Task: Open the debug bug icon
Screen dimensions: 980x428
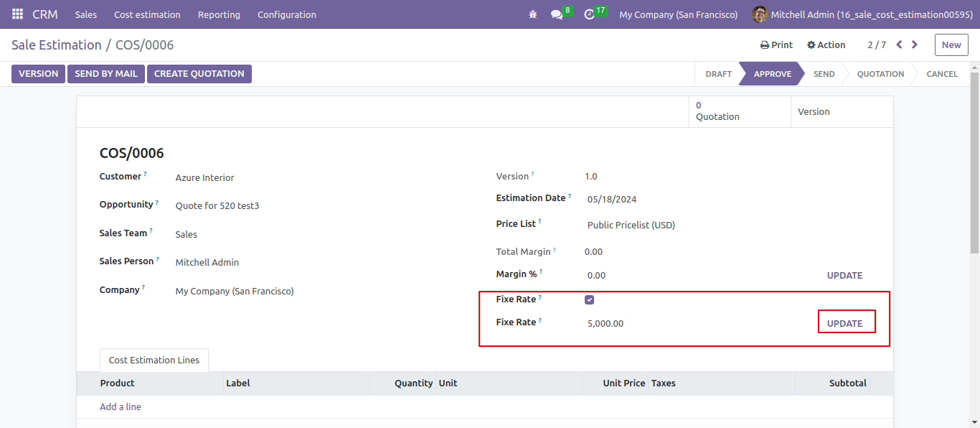Action: coord(532,14)
